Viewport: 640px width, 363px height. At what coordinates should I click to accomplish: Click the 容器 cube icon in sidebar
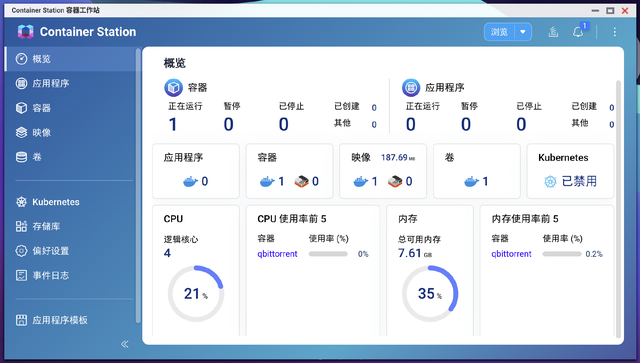coord(21,108)
